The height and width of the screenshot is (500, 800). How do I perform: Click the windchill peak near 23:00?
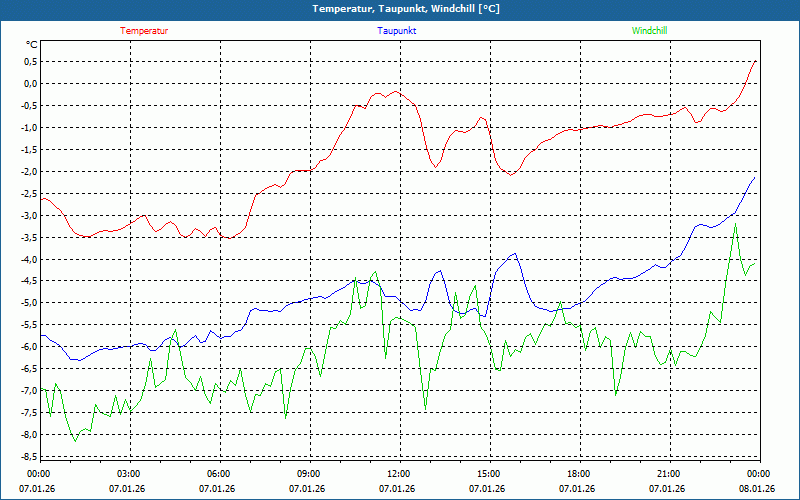[735, 223]
